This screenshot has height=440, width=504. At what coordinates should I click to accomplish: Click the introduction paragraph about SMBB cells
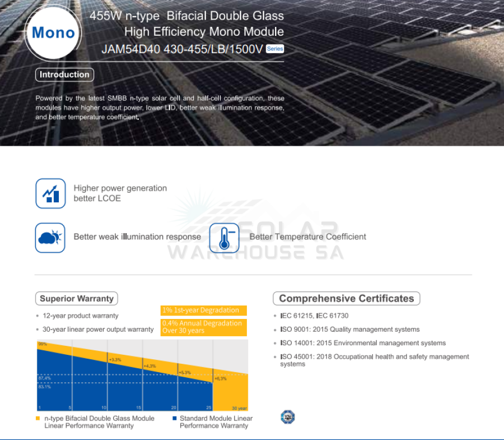[x=160, y=108]
